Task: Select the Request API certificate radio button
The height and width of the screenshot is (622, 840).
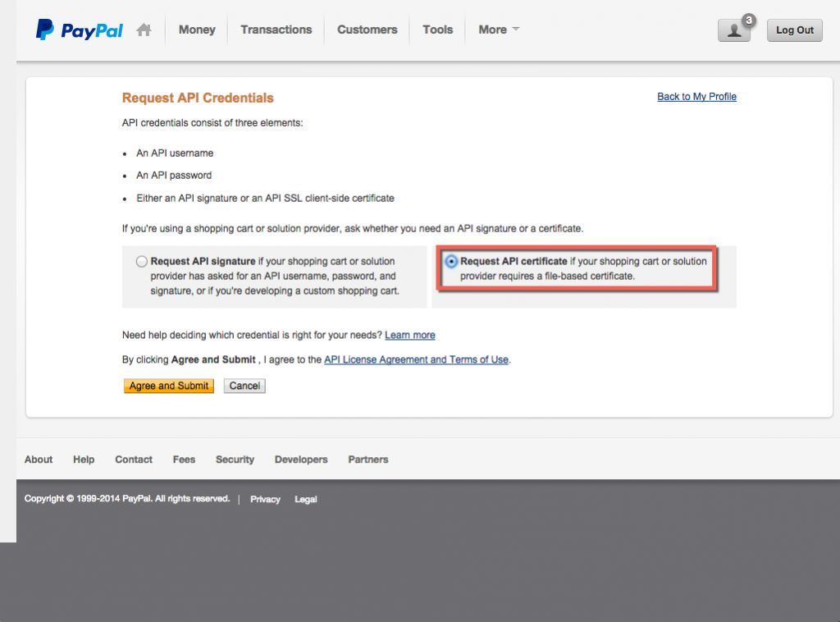Action: pyautogui.click(x=452, y=261)
